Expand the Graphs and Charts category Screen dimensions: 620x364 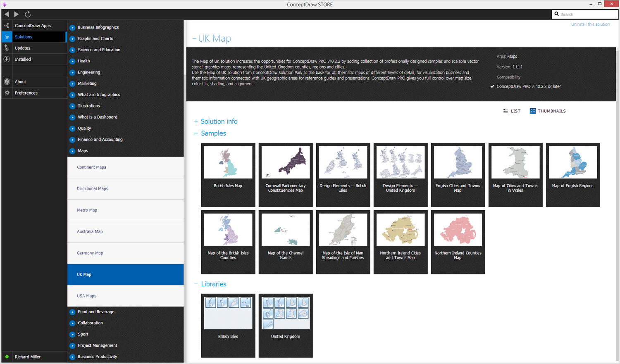72,39
